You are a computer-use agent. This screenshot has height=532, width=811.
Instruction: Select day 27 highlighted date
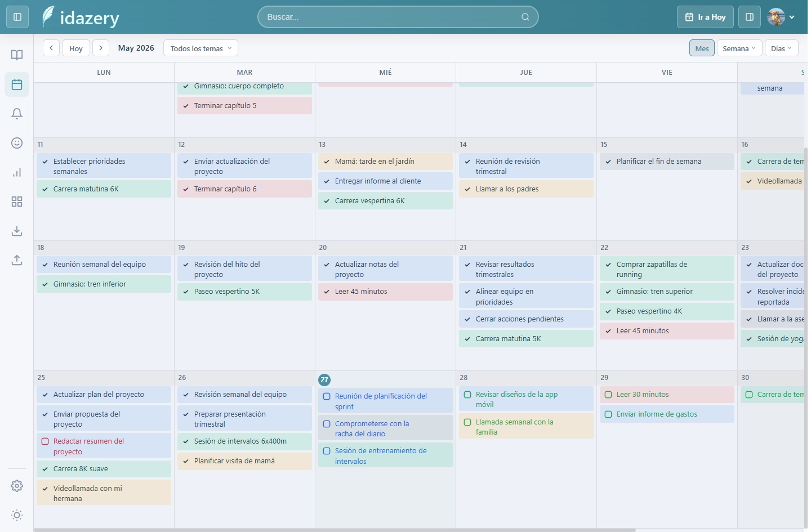(324, 380)
